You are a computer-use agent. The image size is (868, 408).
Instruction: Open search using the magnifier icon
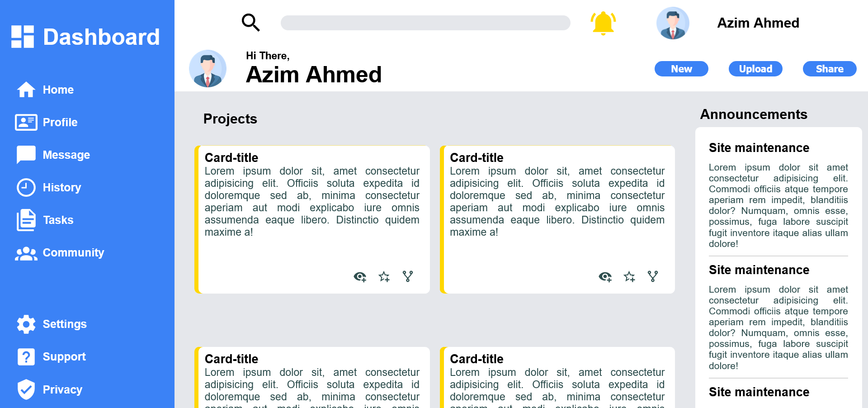pyautogui.click(x=250, y=22)
